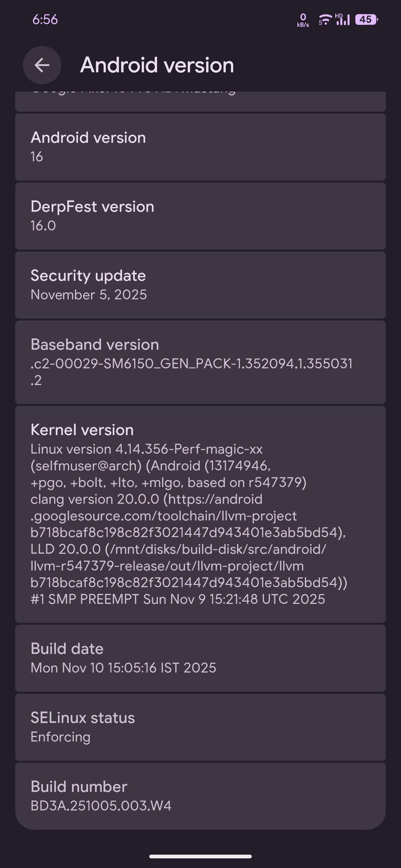
Task: Tap the November 5, 2025 patch date
Action: (89, 295)
